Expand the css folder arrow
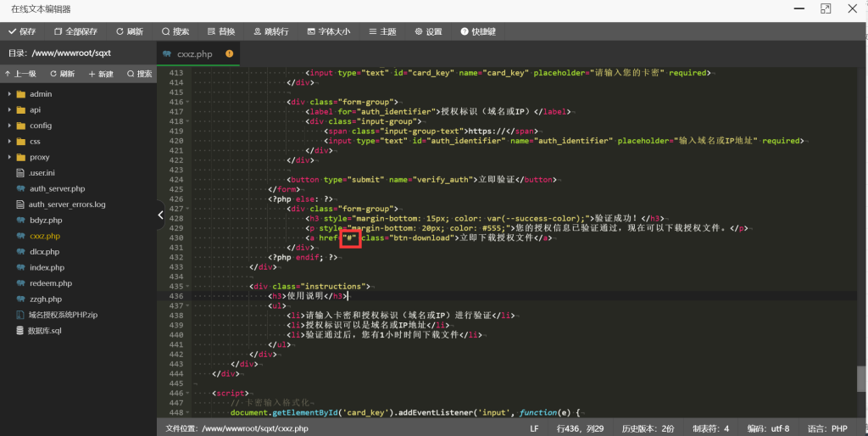Viewport: 868px width, 436px height. [9, 142]
